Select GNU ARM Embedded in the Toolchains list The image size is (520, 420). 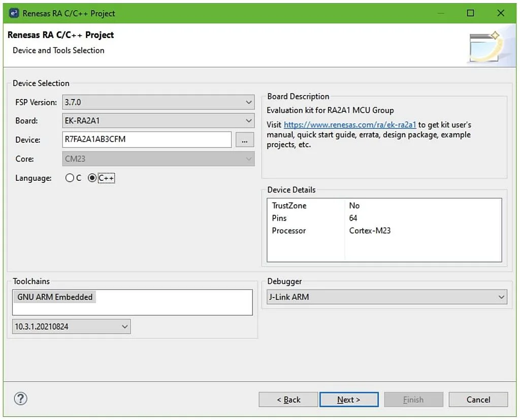click(x=54, y=297)
